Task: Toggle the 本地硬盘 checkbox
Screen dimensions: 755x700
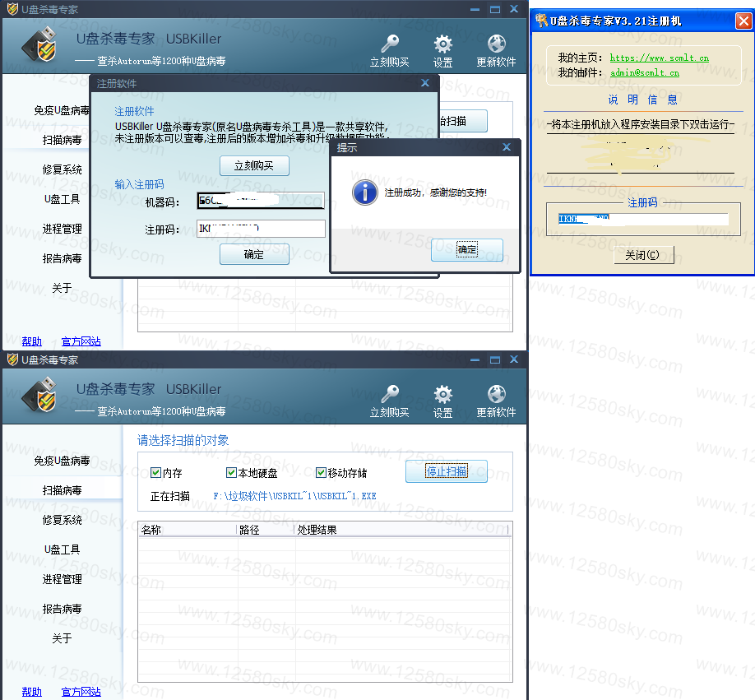Action: pos(231,473)
